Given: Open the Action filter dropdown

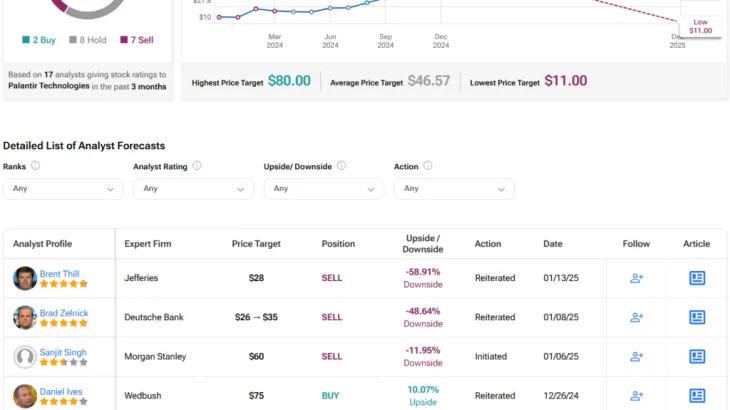Looking at the screenshot, I should click(x=454, y=189).
